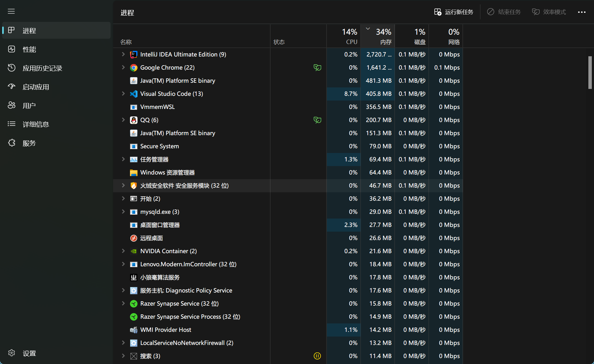
Task: Click the vertical scrollbar thumb
Action: point(590,72)
